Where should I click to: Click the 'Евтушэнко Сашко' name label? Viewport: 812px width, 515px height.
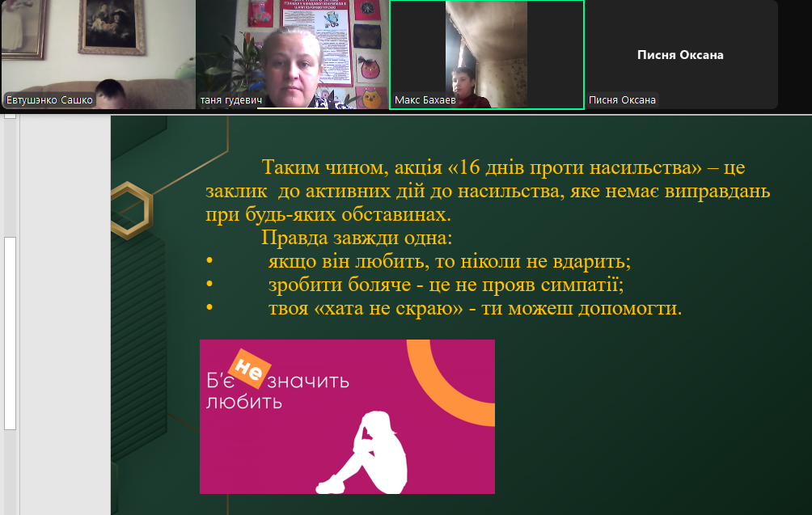click(x=49, y=100)
